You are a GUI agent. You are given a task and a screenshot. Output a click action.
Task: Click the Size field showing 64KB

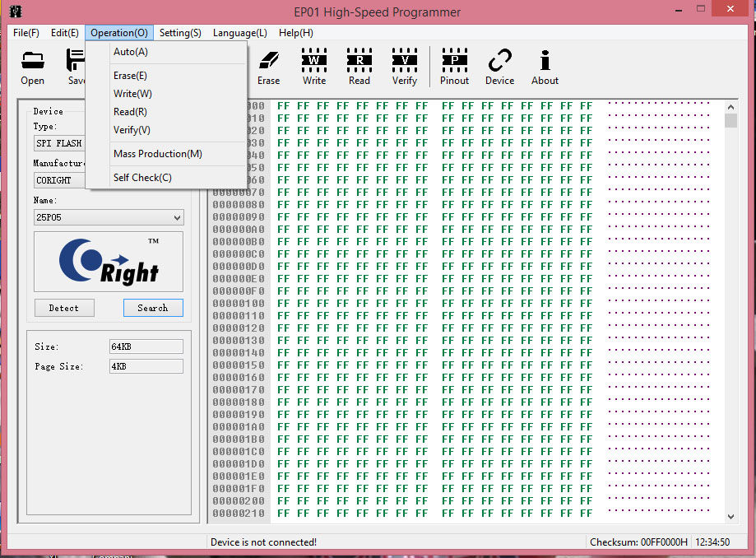tap(146, 346)
